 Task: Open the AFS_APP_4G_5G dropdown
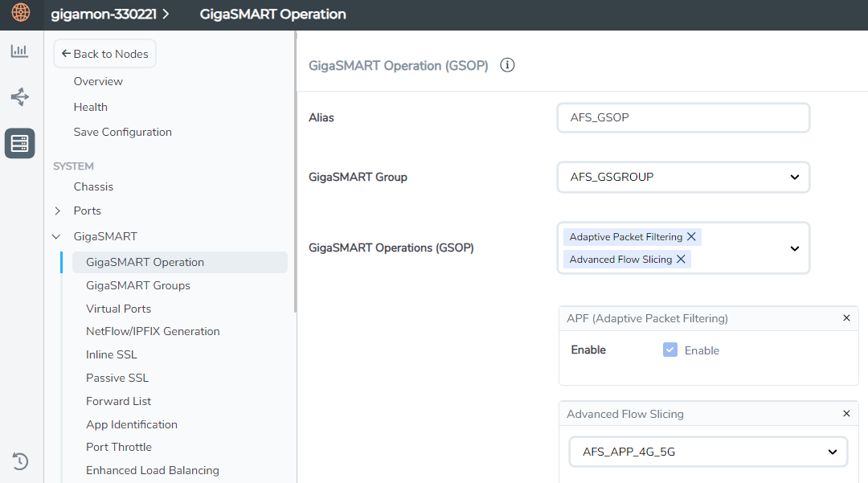[x=708, y=452]
